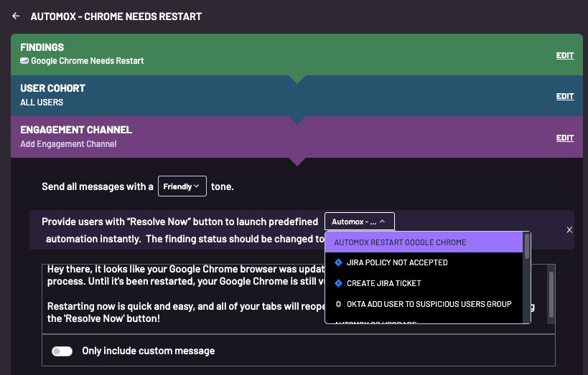Click the Okta icon beside Add User option
The width and height of the screenshot is (588, 375).
pyautogui.click(x=338, y=304)
